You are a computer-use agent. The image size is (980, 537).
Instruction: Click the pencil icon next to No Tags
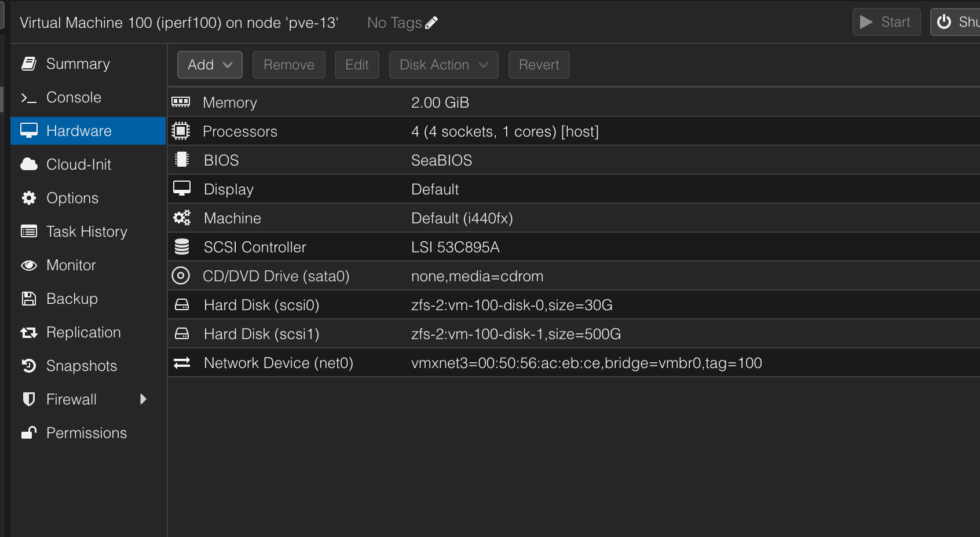(x=431, y=23)
